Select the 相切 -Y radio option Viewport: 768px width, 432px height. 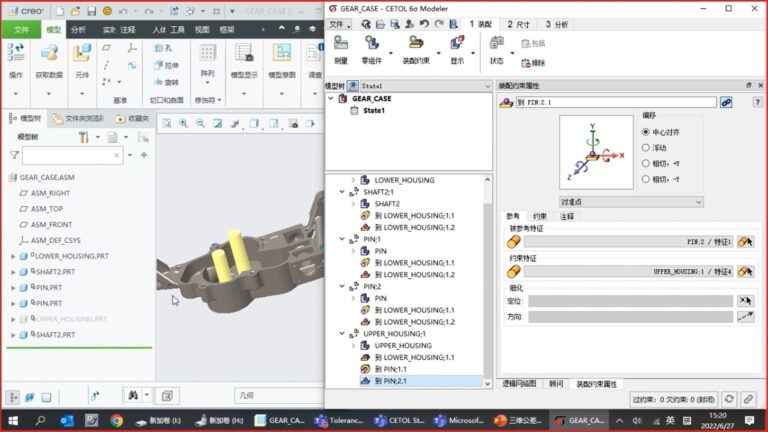(x=646, y=179)
